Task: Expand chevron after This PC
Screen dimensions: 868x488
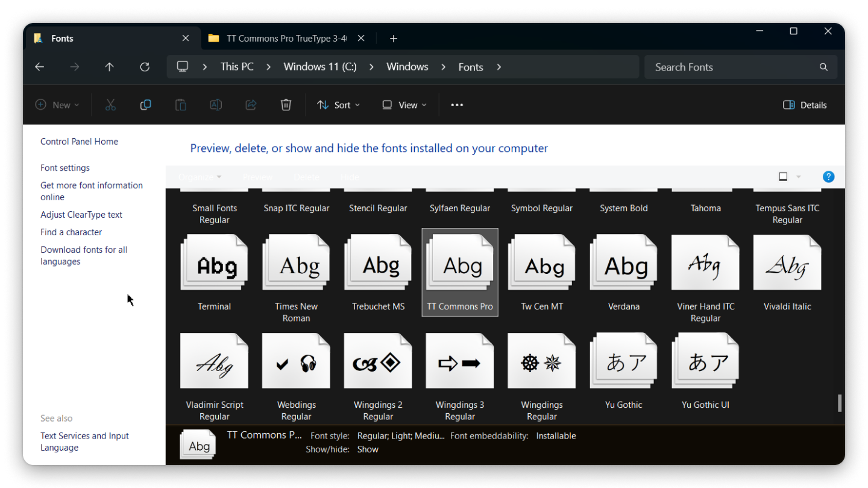Action: [268, 67]
